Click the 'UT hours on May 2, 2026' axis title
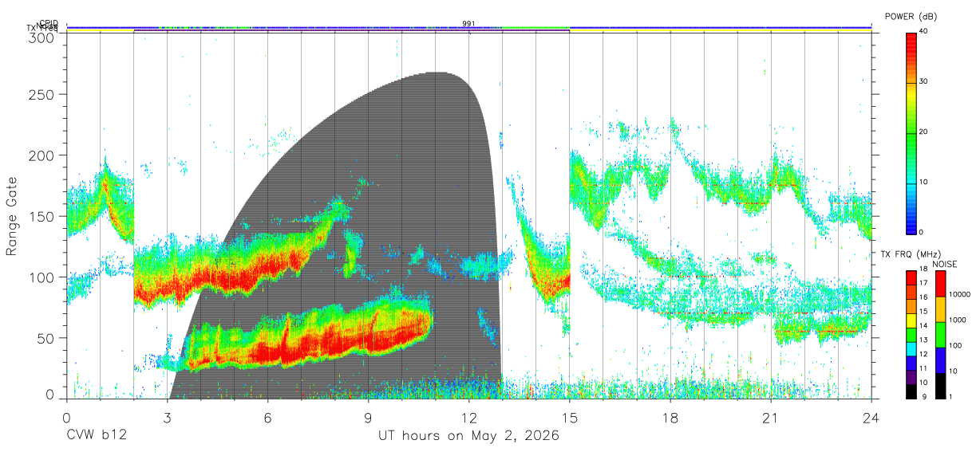The height and width of the screenshot is (452, 980). (x=468, y=436)
